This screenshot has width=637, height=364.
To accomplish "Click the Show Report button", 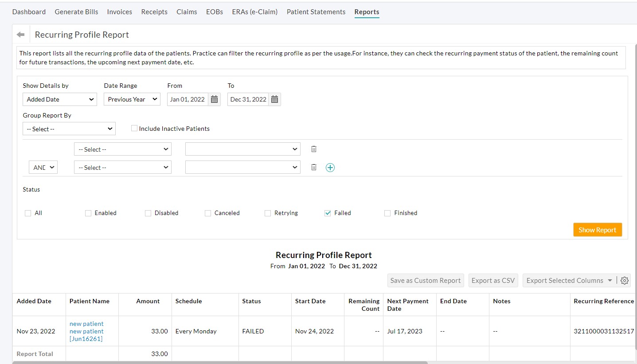I will point(597,230).
